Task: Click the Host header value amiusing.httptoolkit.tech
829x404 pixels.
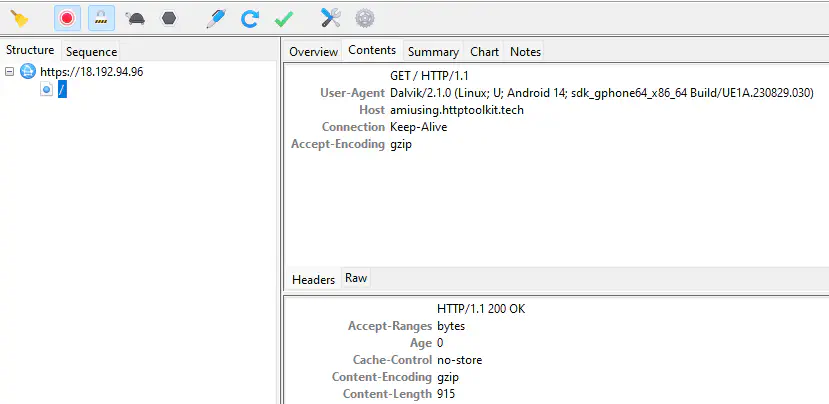Action: 456,110
